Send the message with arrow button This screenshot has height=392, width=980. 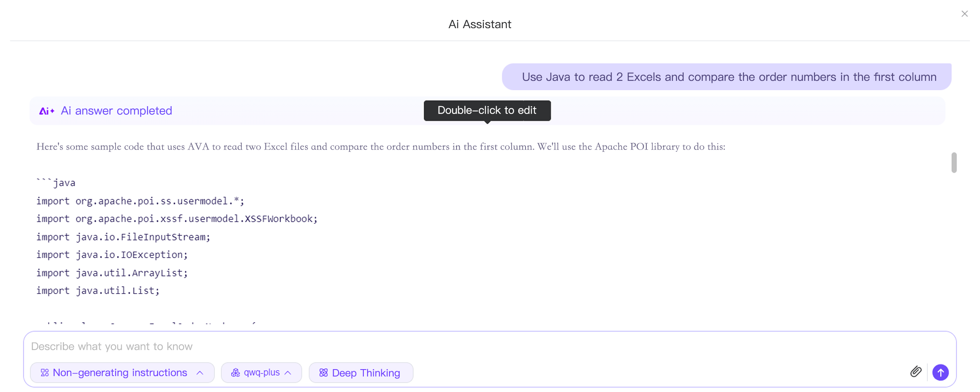point(940,372)
